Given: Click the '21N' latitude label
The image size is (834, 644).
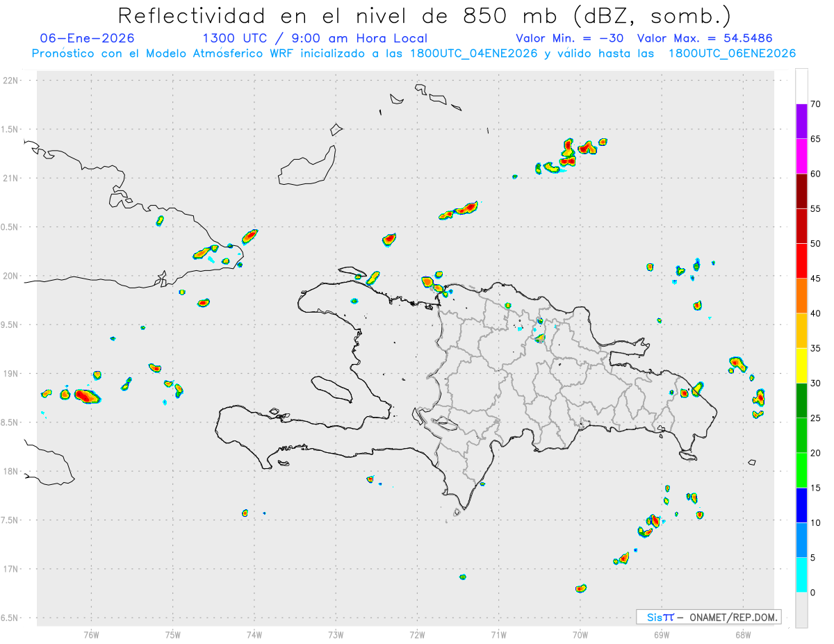Looking at the screenshot, I should click(10, 178).
